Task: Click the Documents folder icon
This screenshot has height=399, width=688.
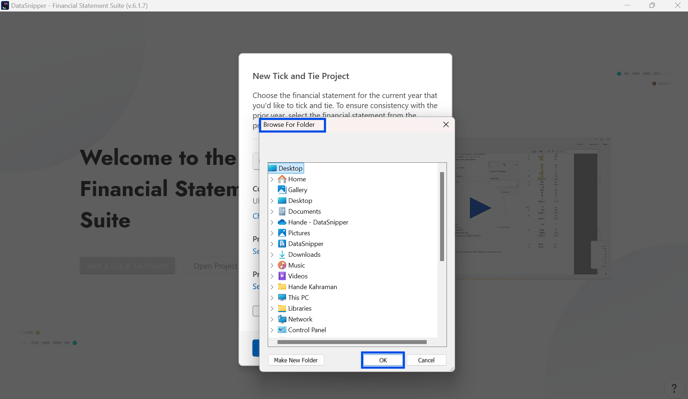Action: pos(282,211)
